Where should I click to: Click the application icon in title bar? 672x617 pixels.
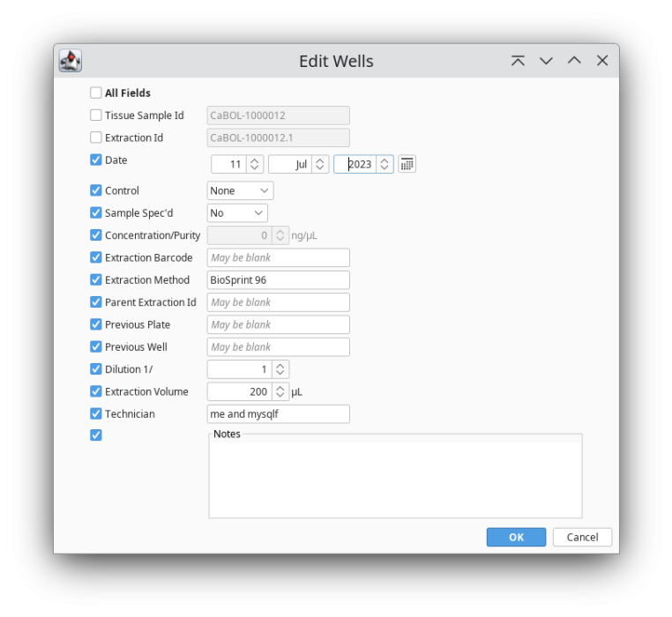click(71, 61)
